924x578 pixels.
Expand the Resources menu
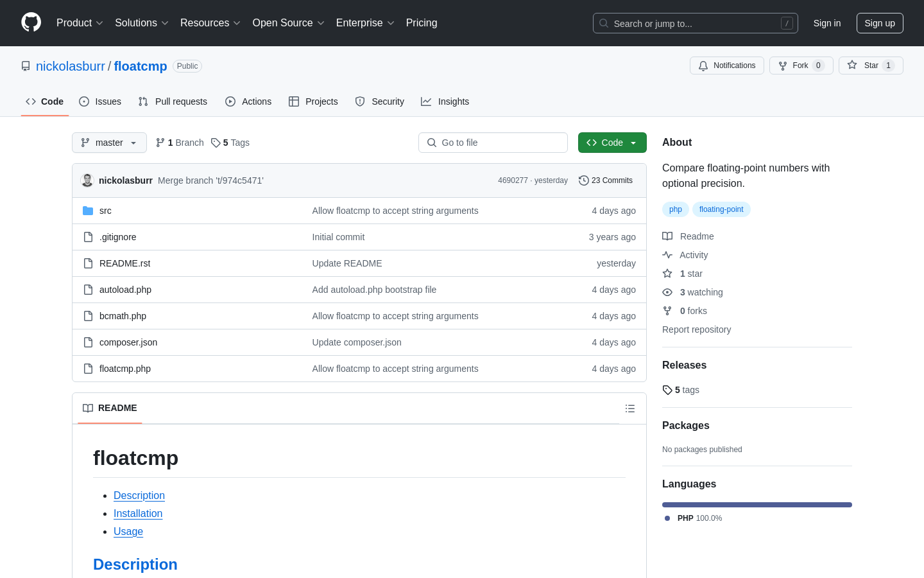tap(210, 22)
